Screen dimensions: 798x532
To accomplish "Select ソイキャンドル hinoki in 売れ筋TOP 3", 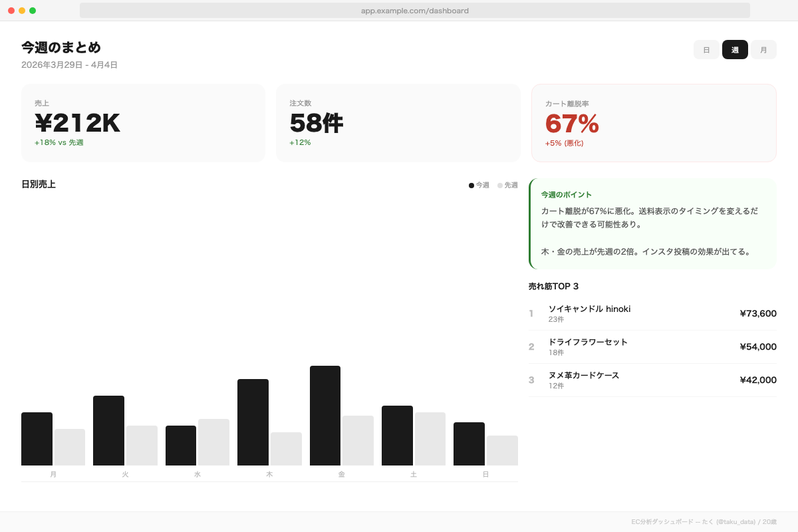I will [x=652, y=313].
